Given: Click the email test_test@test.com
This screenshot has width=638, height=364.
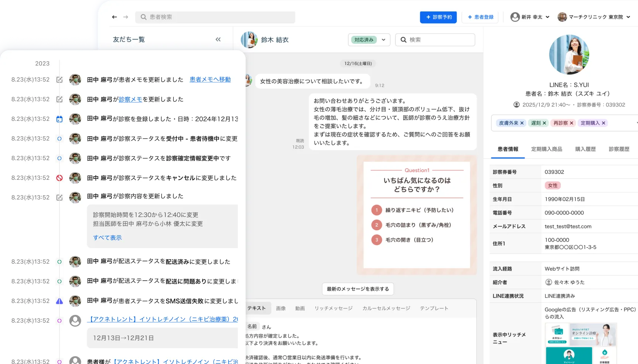Looking at the screenshot, I should click(568, 226).
